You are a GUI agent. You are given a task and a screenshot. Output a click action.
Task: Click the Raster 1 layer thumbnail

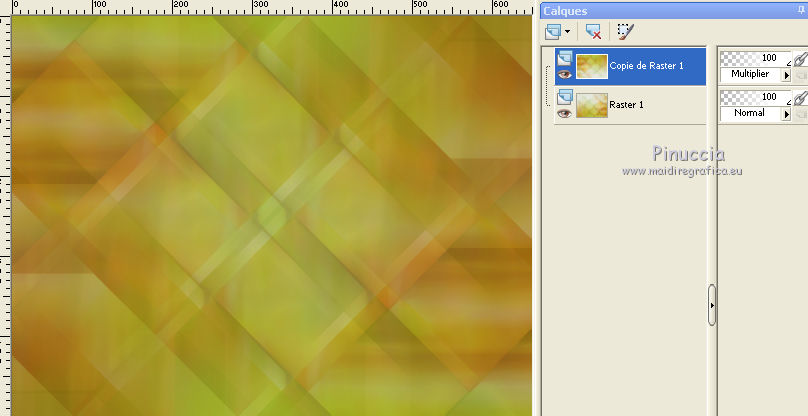point(592,105)
